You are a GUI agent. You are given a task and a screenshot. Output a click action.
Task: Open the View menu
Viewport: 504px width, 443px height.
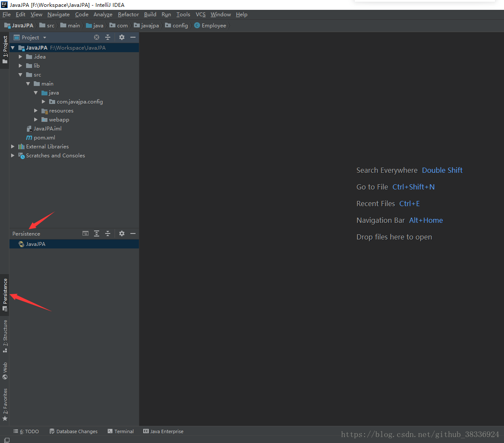click(x=36, y=15)
